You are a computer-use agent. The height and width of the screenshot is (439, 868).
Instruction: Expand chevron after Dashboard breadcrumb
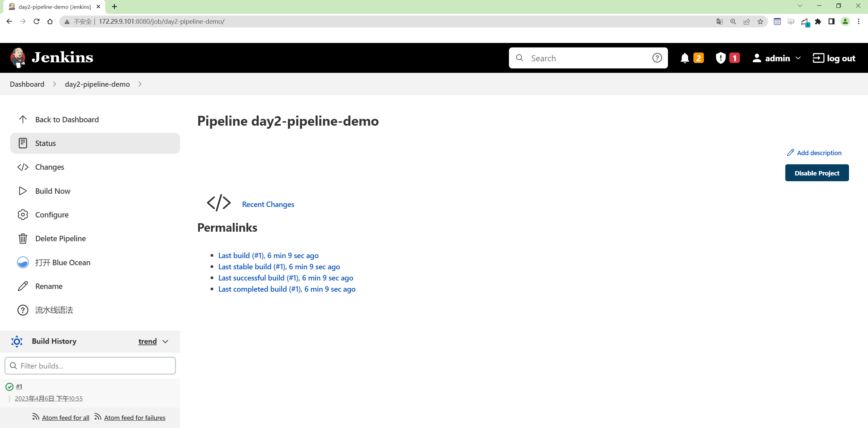[55, 84]
